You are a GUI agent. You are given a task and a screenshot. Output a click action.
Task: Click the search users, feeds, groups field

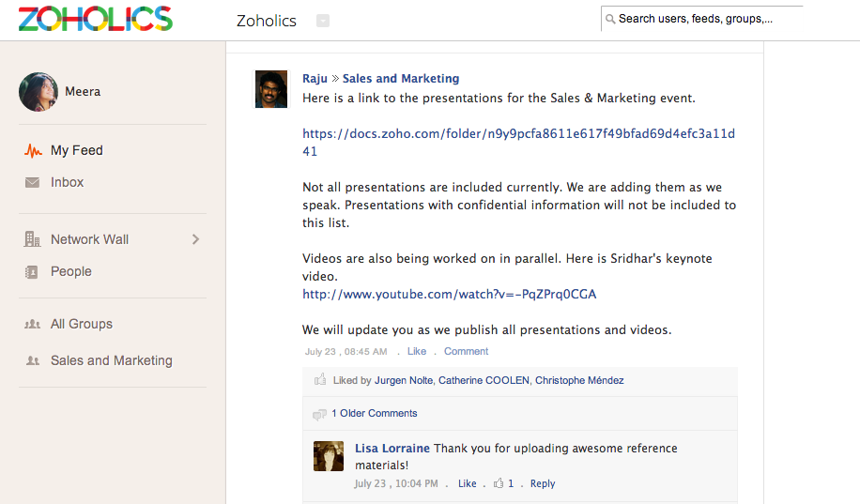point(704,19)
